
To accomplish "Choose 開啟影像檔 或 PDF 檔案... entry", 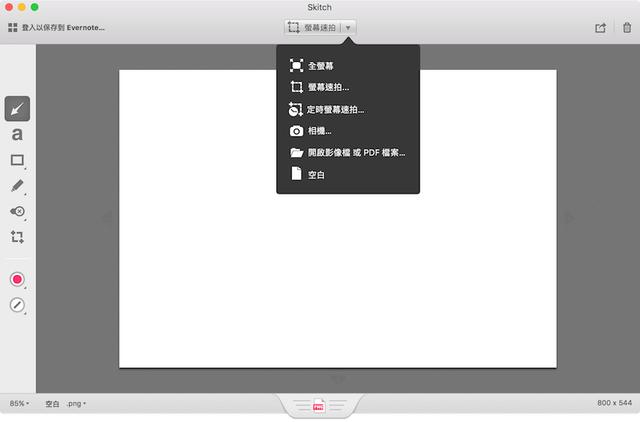I will click(x=348, y=153).
